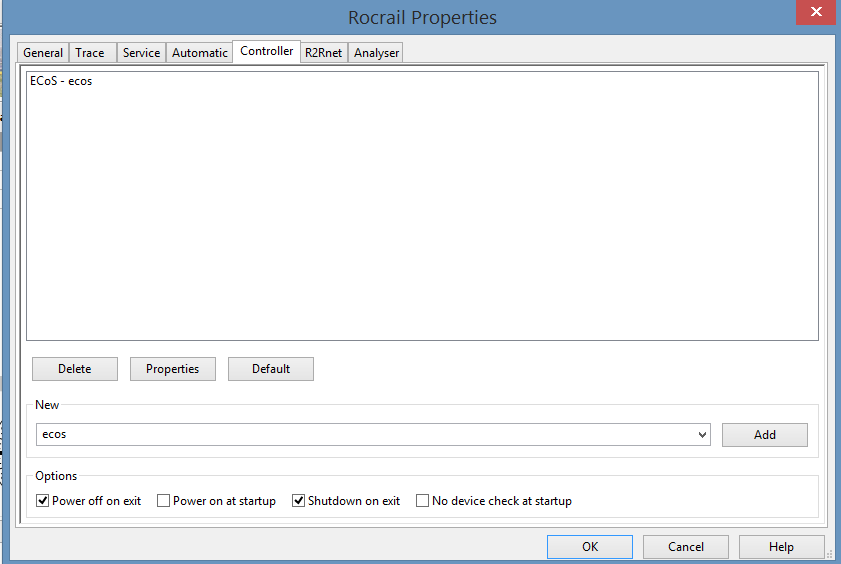Image resolution: width=841 pixels, height=564 pixels.
Task: Go to the Service tab
Action: tap(141, 53)
